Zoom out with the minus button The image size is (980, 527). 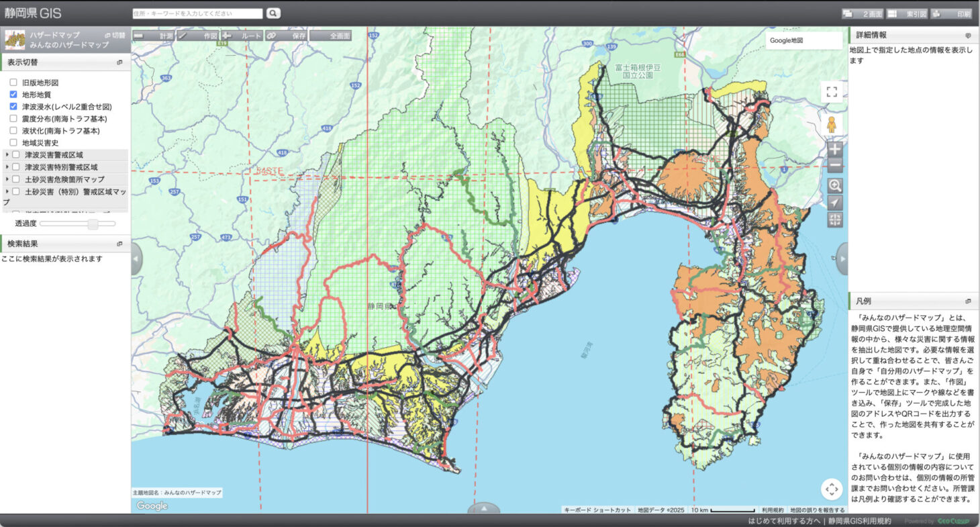[x=834, y=166]
